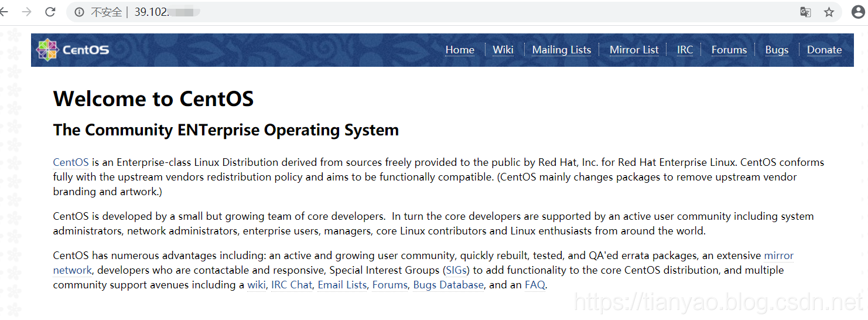Open the Donate nav item
This screenshot has width=868, height=320.
824,50
